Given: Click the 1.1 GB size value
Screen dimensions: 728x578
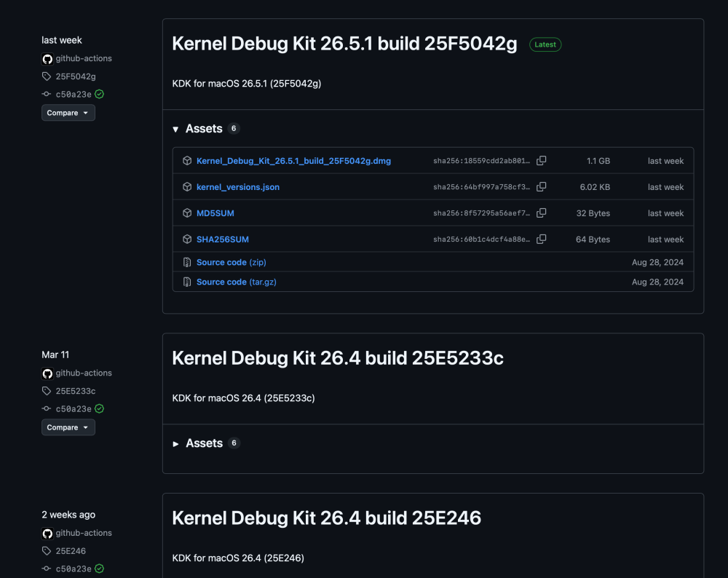Looking at the screenshot, I should [598, 161].
